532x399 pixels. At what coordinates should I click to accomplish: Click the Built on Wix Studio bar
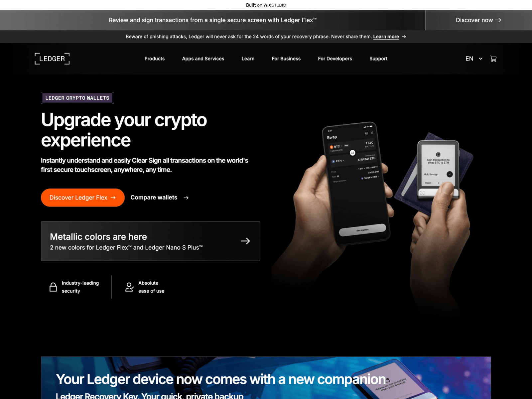pos(266,5)
